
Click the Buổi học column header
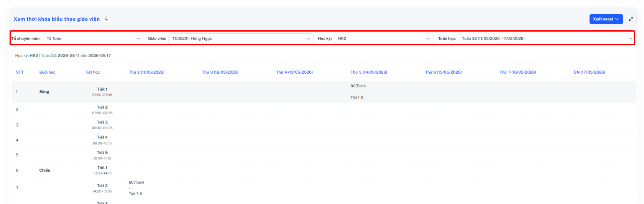(47, 72)
